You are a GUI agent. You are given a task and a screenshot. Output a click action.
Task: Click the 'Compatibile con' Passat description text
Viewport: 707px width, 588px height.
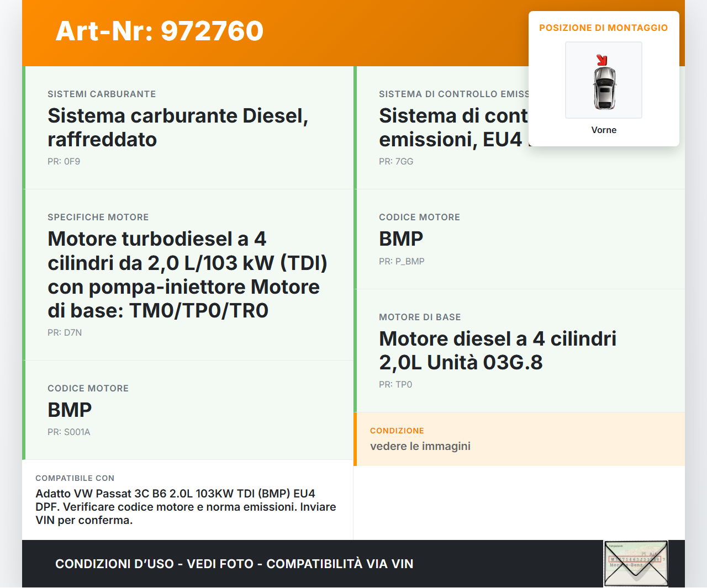(186, 507)
